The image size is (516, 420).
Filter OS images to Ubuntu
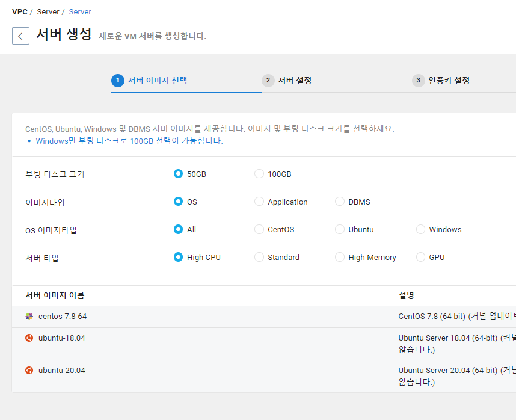click(x=340, y=229)
